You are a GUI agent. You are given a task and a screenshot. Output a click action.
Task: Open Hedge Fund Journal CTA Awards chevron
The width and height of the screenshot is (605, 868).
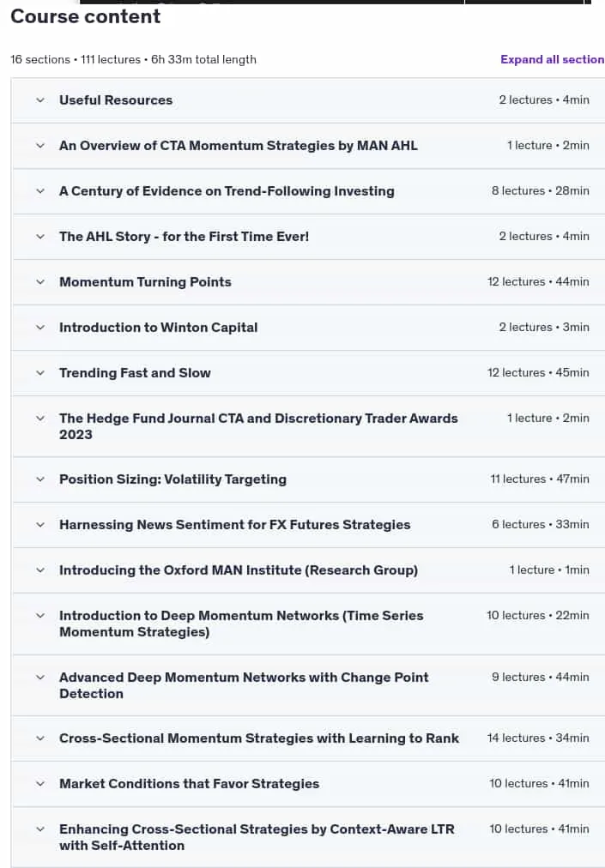point(39,418)
